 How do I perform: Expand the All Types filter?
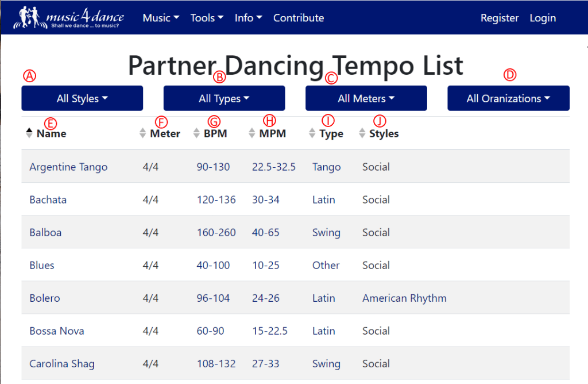224,98
